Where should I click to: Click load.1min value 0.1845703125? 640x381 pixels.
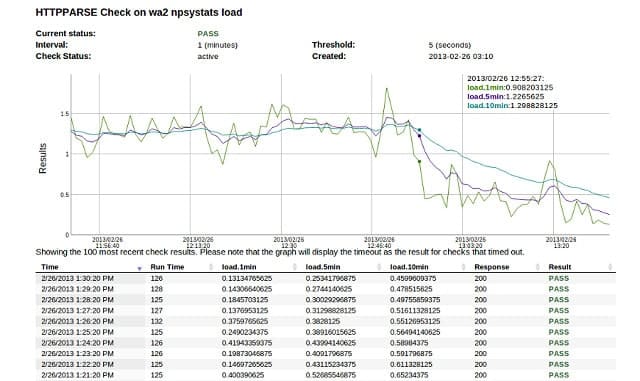point(245,300)
